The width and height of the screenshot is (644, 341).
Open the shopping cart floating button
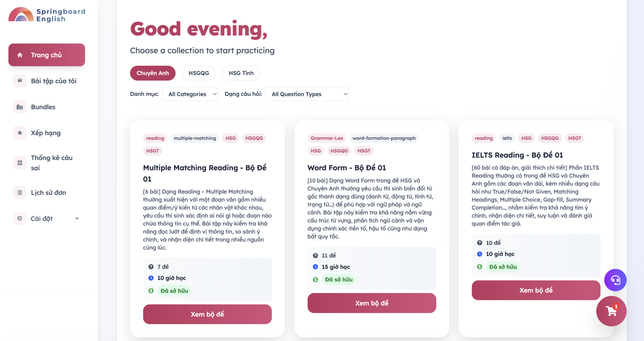(611, 311)
